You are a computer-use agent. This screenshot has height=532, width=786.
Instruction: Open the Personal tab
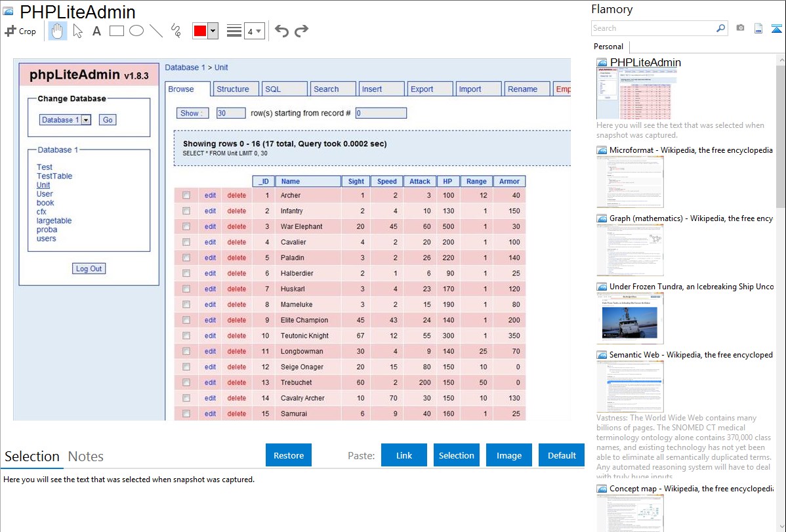pyautogui.click(x=608, y=47)
